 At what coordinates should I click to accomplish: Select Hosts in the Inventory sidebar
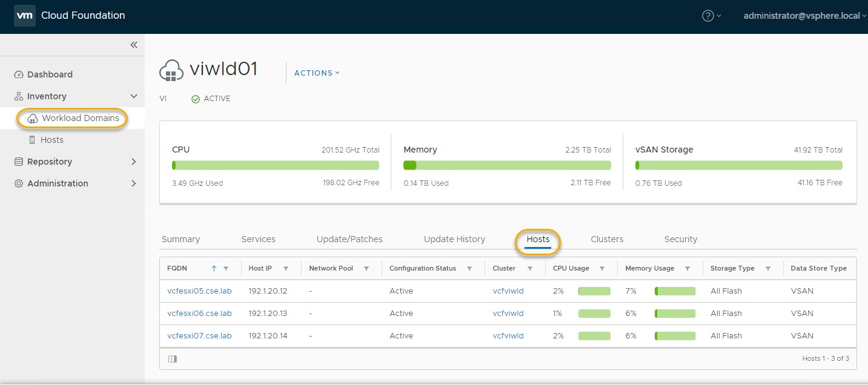click(51, 140)
